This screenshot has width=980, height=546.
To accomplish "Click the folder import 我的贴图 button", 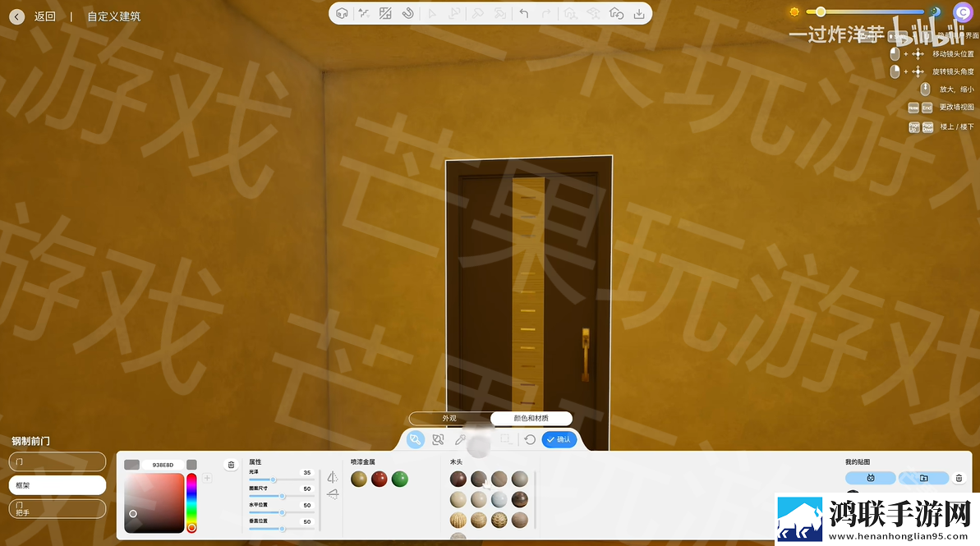I will pyautogui.click(x=924, y=478).
